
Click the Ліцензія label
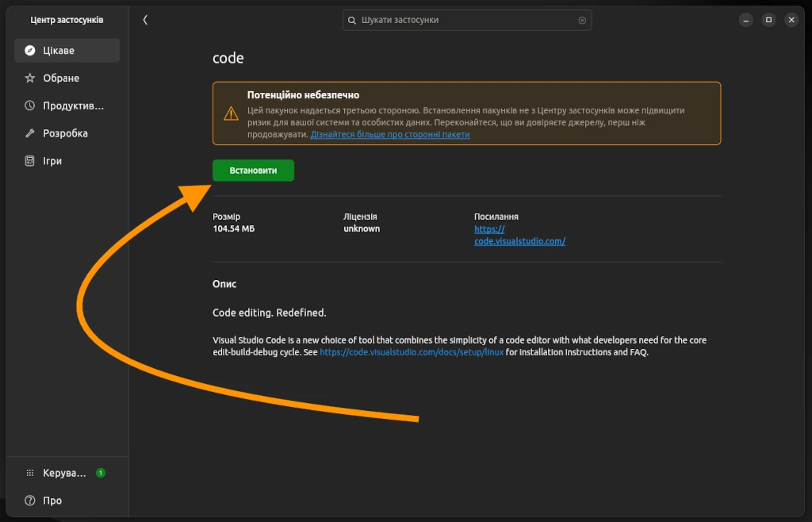click(360, 217)
